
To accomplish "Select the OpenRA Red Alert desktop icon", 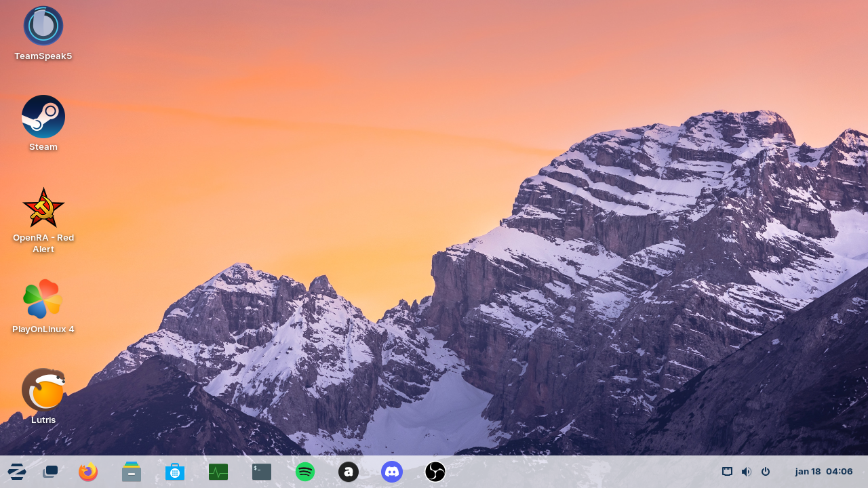I will pyautogui.click(x=43, y=207).
